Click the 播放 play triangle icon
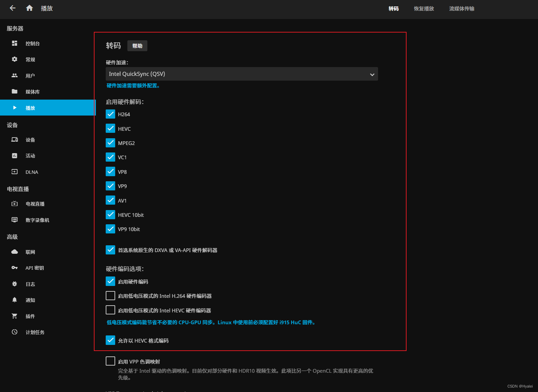 [15, 108]
